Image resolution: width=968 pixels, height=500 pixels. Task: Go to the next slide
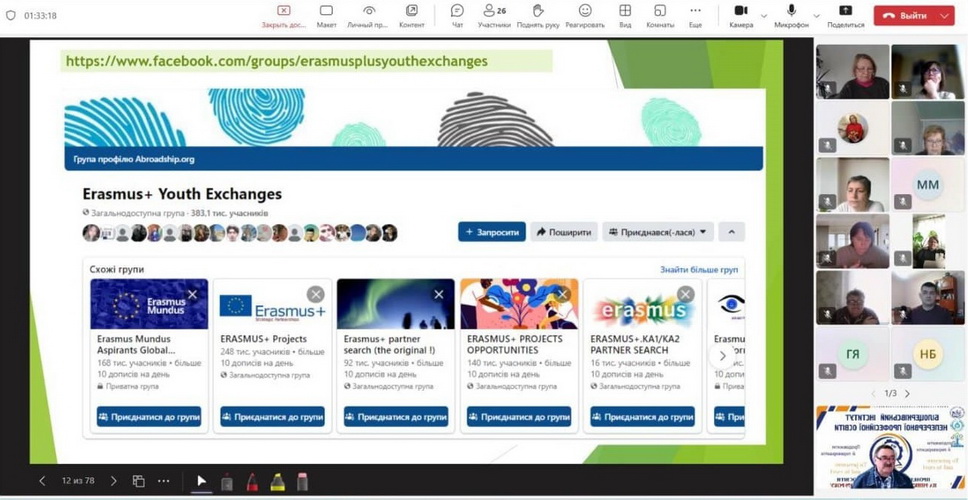(113, 481)
